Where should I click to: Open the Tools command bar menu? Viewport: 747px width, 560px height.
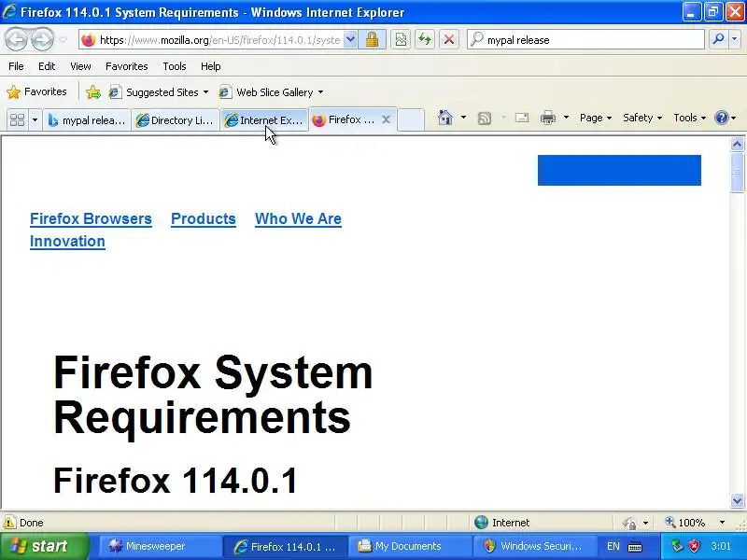click(689, 118)
